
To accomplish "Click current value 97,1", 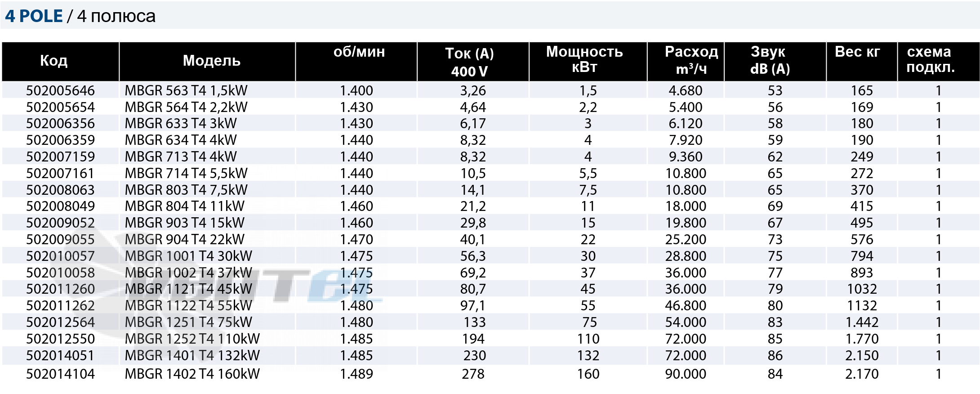I will (x=473, y=305).
